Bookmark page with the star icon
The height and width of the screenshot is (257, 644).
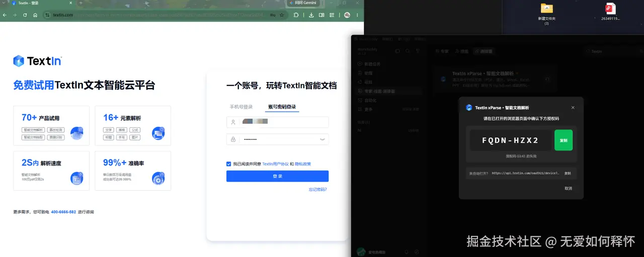click(x=282, y=15)
